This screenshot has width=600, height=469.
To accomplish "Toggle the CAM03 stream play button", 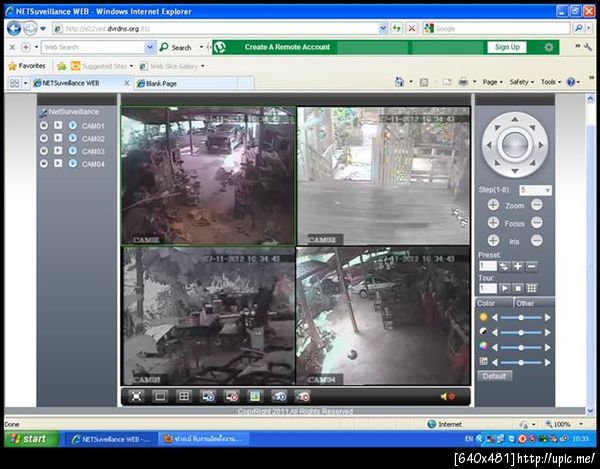I will tap(58, 151).
